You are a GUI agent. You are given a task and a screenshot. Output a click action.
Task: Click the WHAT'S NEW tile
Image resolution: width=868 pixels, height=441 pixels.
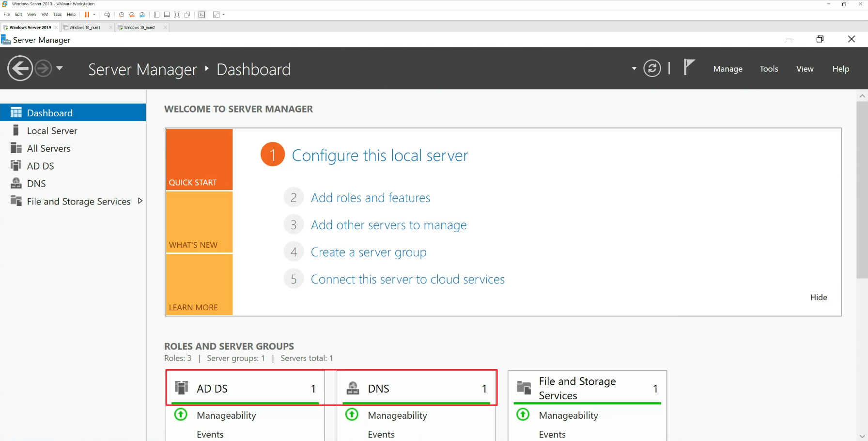199,222
